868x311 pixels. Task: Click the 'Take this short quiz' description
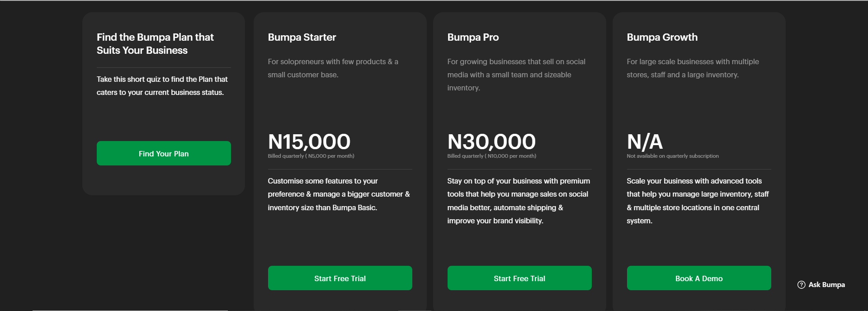(x=162, y=85)
